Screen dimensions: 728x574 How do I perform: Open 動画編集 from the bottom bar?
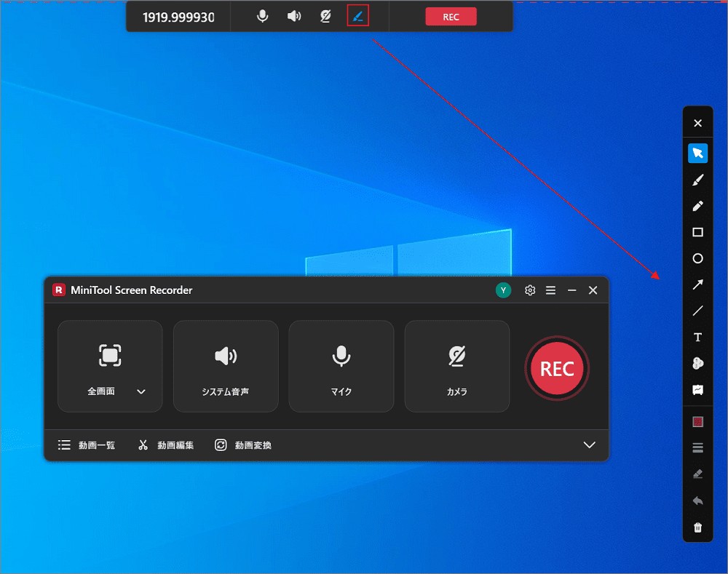[x=166, y=445]
